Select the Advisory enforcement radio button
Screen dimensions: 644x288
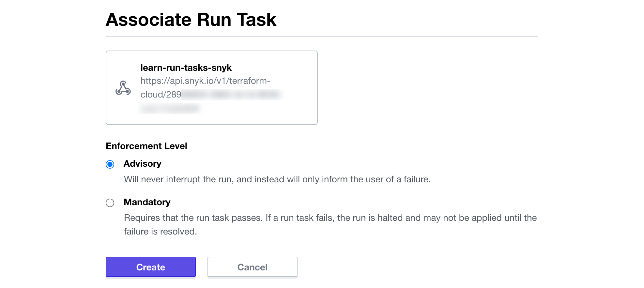pyautogui.click(x=110, y=164)
